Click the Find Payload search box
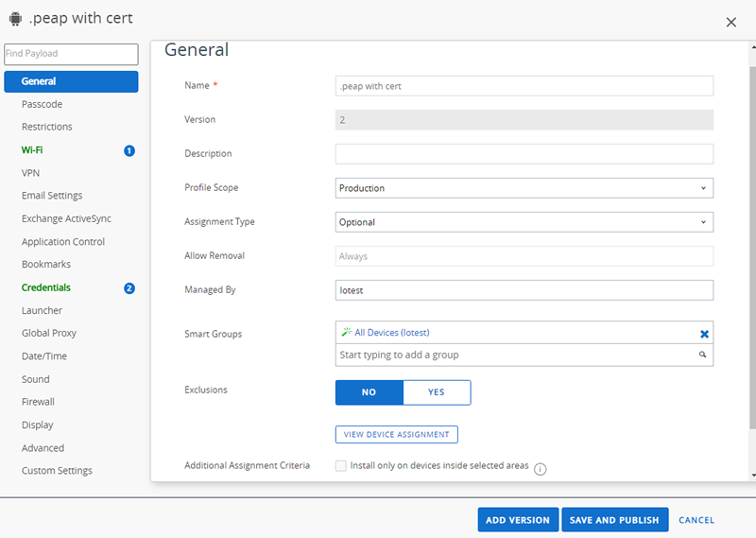The image size is (756, 538). pos(71,54)
